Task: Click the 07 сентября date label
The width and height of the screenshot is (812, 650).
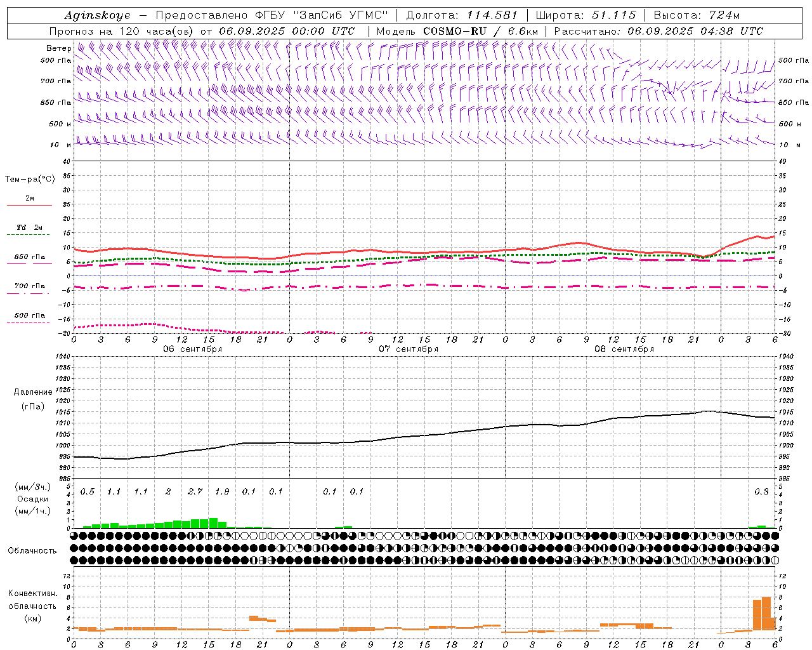Action: 409,349
